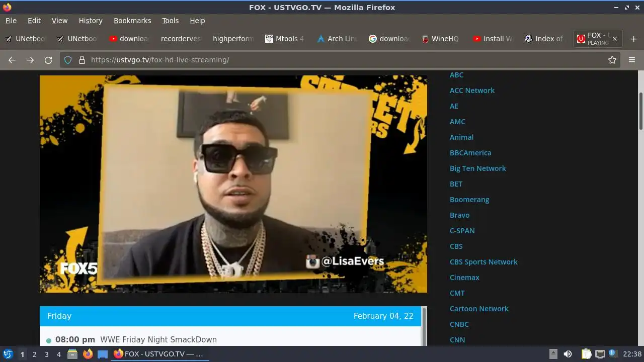Switch to the YouTube download tab
This screenshot has height=362, width=644.
coord(129,39)
